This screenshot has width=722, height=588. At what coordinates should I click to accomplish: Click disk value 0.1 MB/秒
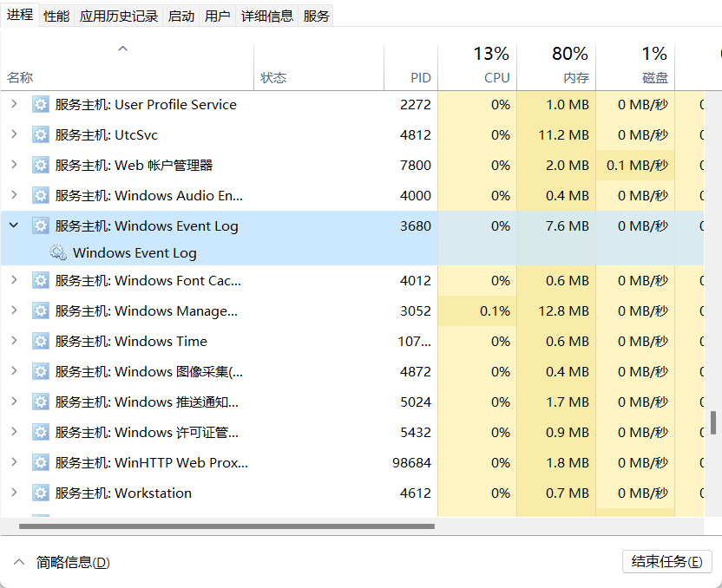coord(637,165)
